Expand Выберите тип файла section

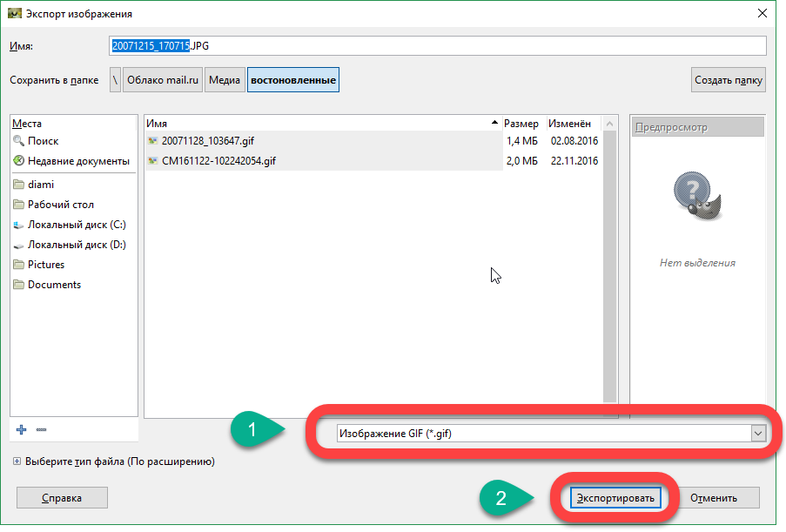point(17,461)
